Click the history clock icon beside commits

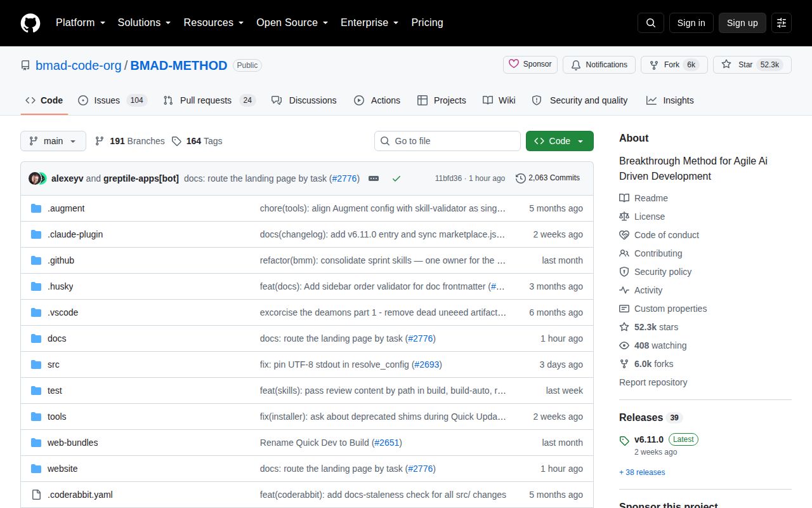(x=521, y=178)
